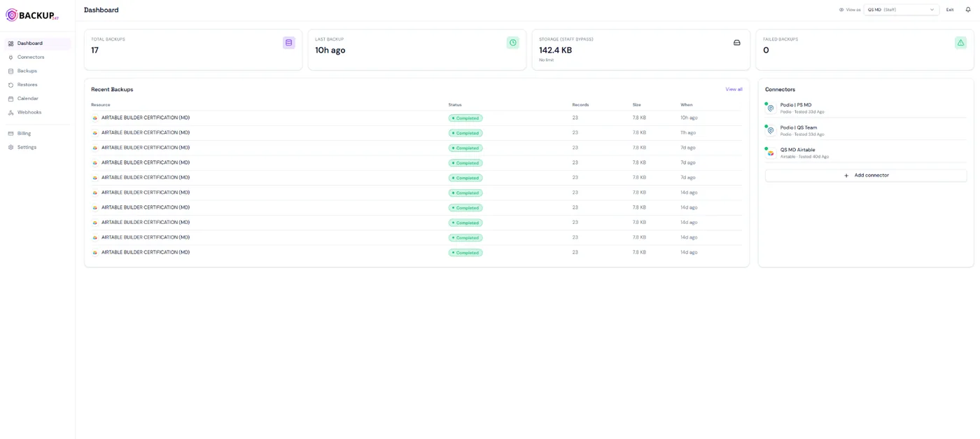Click the Airtable icon in the 11h ago row

[95, 133]
